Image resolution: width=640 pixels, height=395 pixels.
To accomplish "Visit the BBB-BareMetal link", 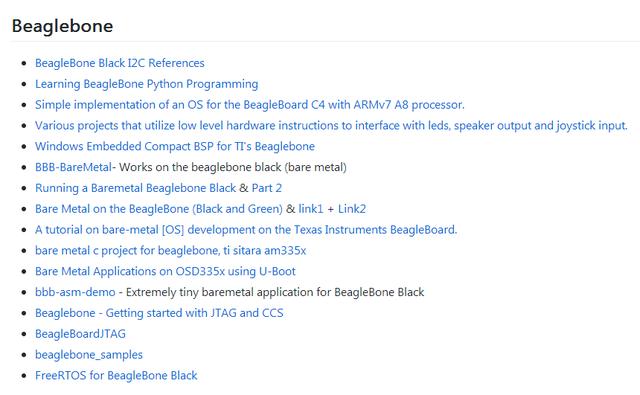I will (73, 167).
